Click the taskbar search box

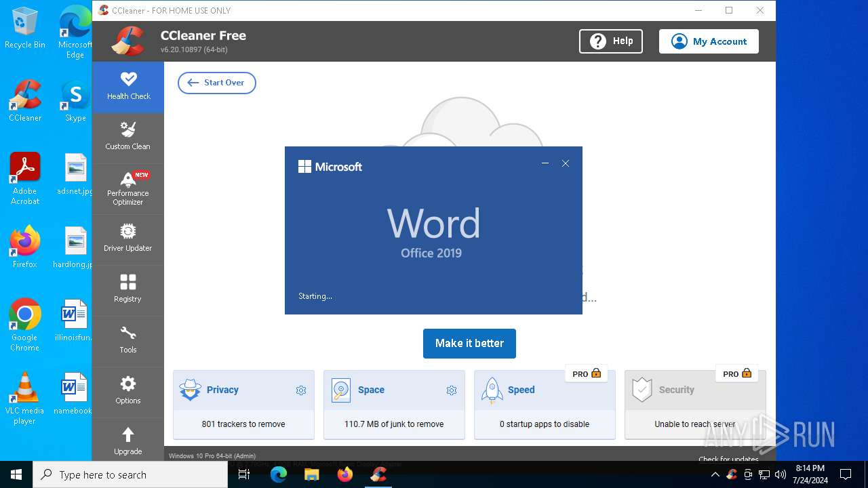(x=130, y=474)
